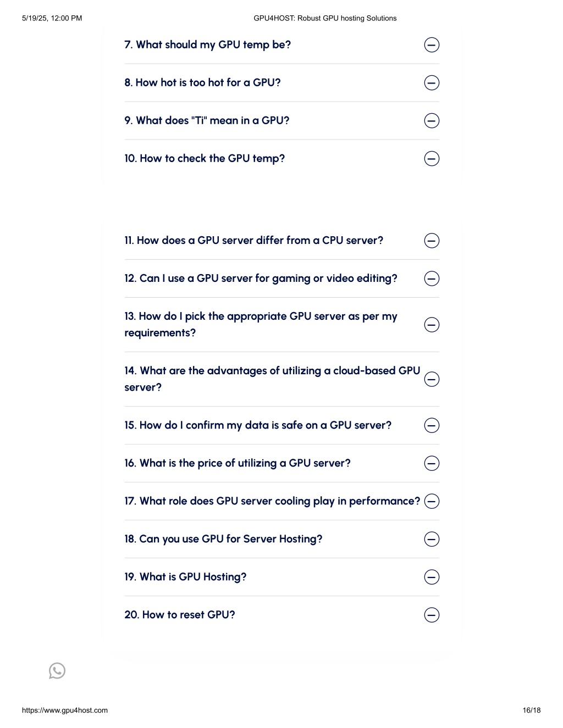Select question text '20. How to reset GPU?'
563x728 pixels.
[180, 615]
